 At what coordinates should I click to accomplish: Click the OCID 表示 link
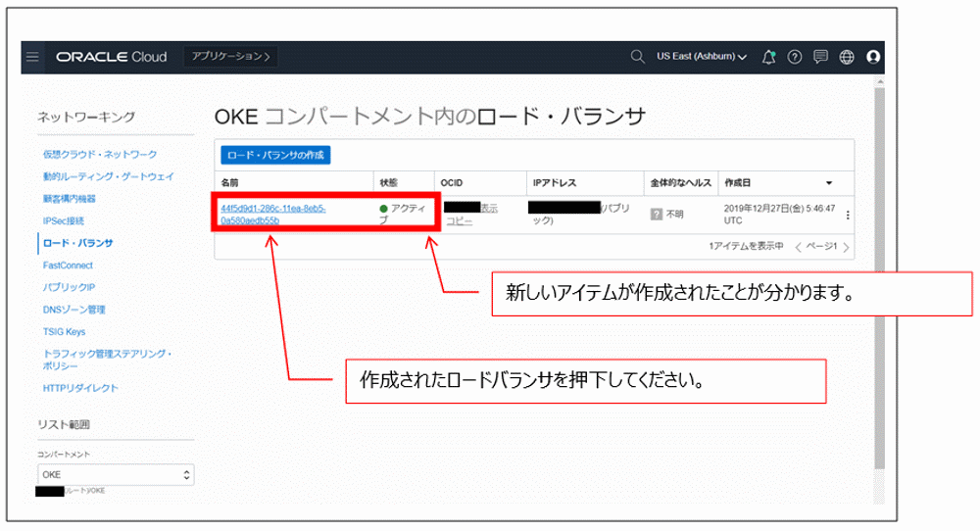coord(489,209)
